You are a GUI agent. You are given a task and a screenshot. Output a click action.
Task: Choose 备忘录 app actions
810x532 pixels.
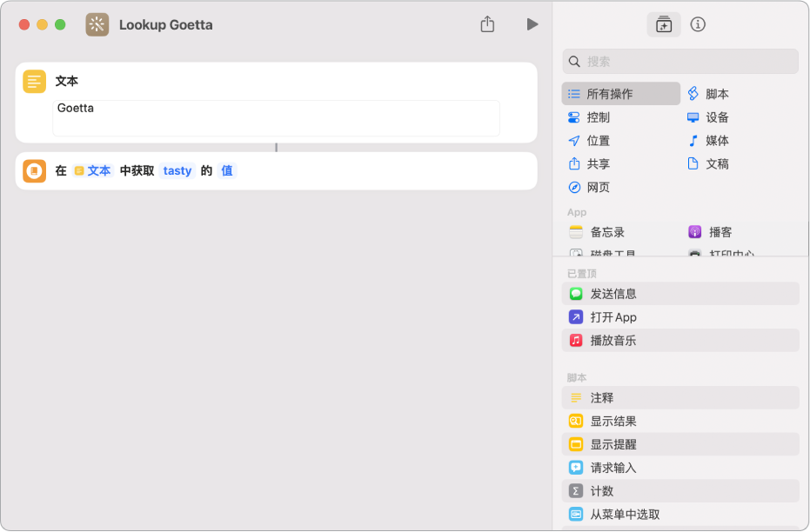[x=597, y=232]
